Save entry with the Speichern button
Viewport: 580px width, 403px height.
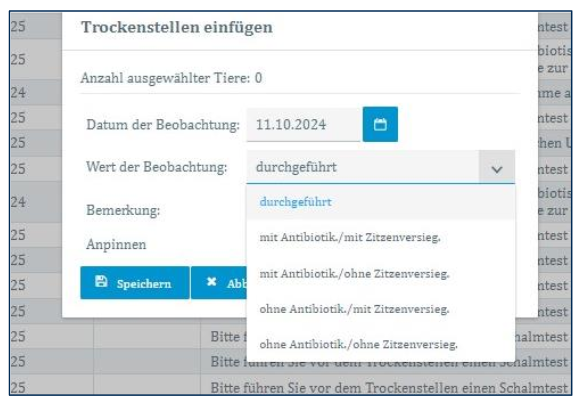coord(135,283)
